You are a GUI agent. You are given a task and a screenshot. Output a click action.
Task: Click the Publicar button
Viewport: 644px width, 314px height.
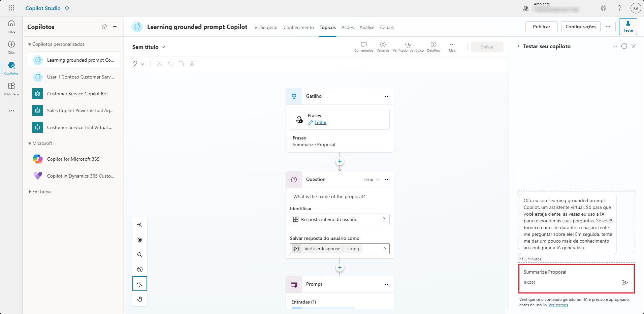(x=541, y=27)
